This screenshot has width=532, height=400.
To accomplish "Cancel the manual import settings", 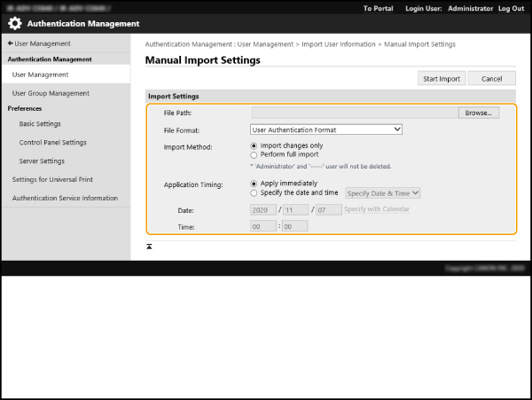I will pyautogui.click(x=491, y=79).
